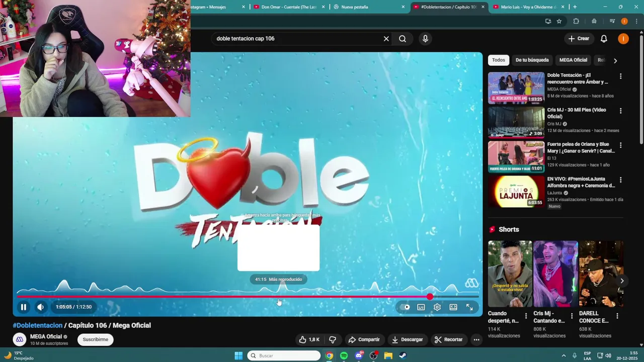Open the Doble Tentación reencuentro video thumbnail
Screen dimensions: 644x362
click(516, 88)
